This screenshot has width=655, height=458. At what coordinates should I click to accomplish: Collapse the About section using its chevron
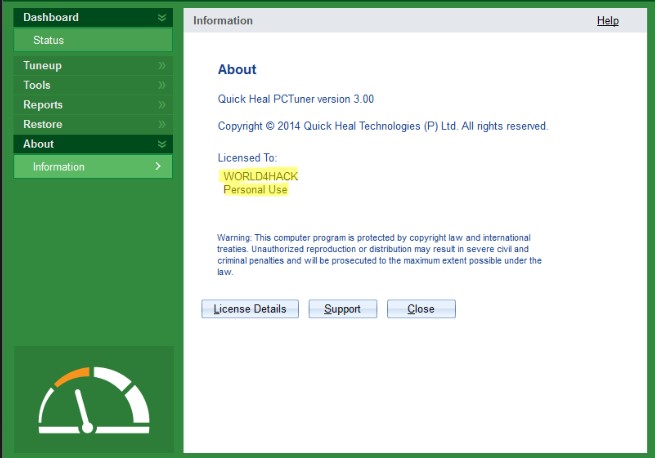(x=162, y=144)
